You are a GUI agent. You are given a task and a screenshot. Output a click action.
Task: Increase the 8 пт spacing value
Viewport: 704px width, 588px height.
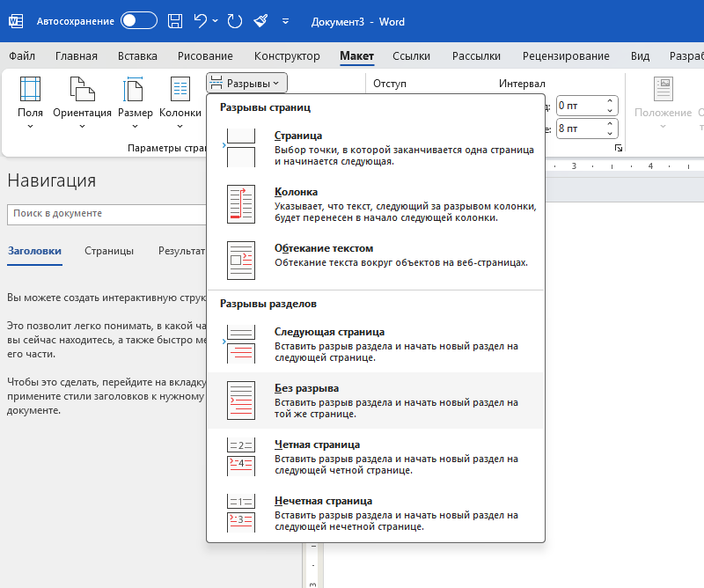(610, 123)
